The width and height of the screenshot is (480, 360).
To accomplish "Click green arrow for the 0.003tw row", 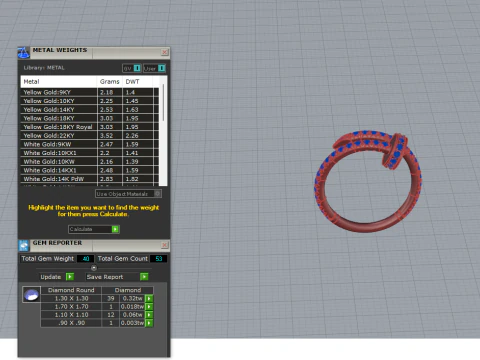I will 149,323.
